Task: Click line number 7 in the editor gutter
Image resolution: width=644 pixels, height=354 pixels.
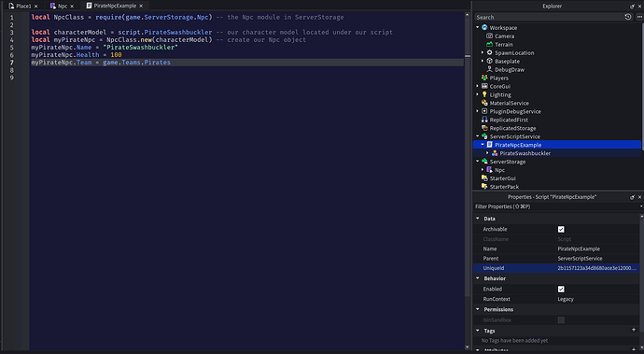Action: [x=11, y=63]
